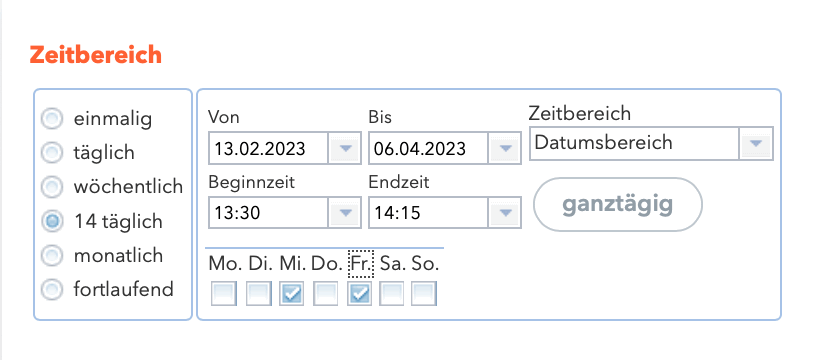Screen dimensions: 832x360
Task: Check the Di. weekday checkbox
Action: [258, 294]
